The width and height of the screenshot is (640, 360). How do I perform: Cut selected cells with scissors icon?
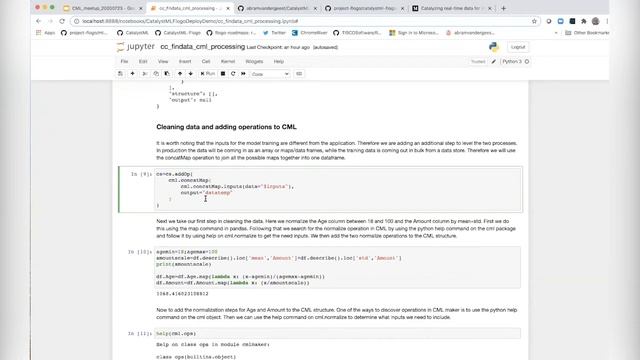[x=144, y=74]
